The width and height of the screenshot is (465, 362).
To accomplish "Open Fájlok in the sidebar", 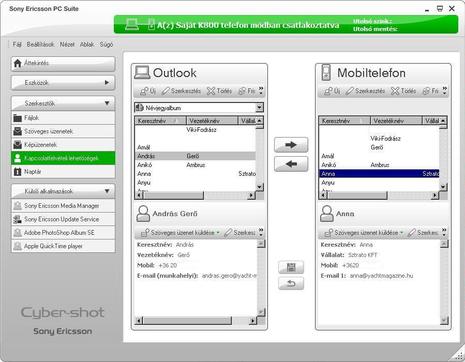I will (x=63, y=118).
